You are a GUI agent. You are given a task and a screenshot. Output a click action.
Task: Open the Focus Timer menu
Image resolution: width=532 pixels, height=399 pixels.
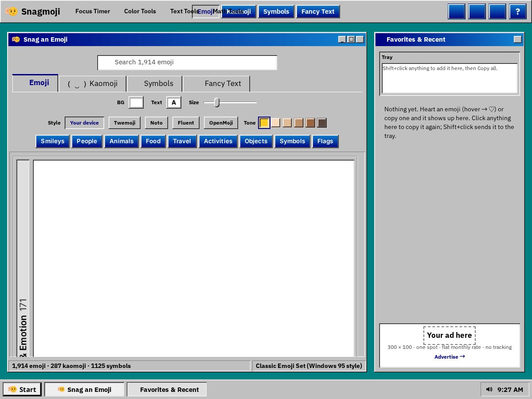click(x=93, y=12)
